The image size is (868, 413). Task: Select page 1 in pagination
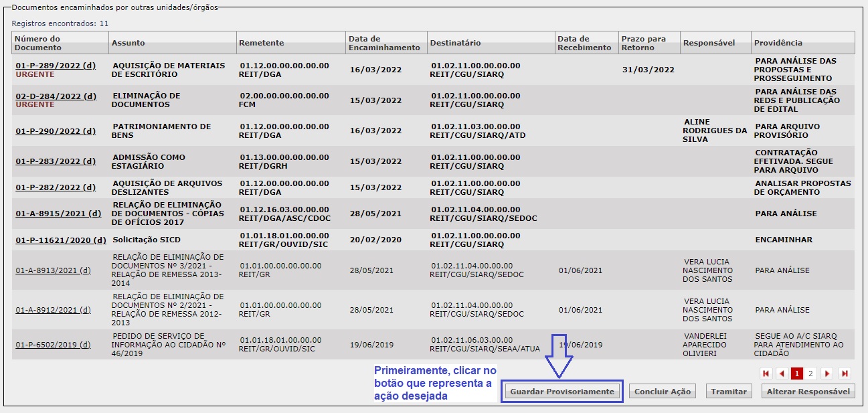click(797, 374)
